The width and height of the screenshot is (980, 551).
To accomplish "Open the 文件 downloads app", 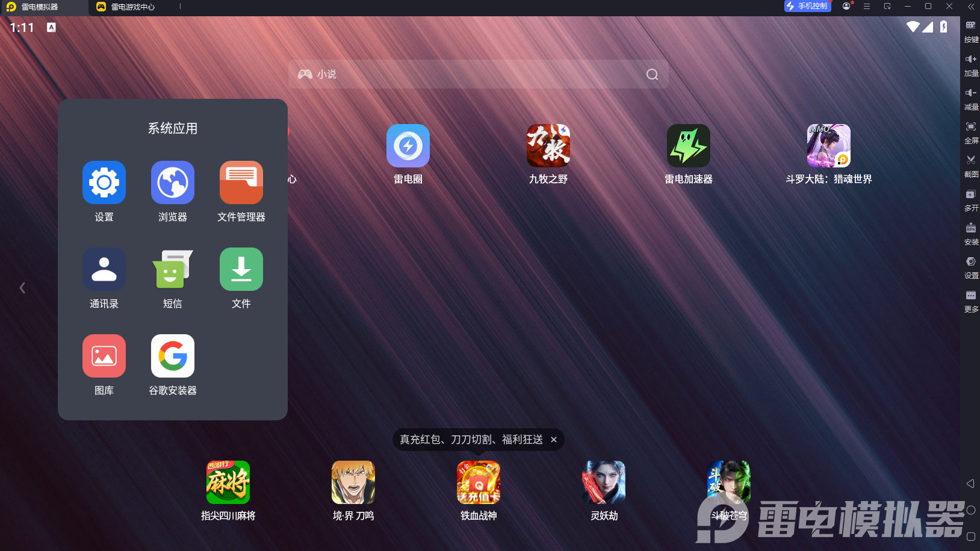I will click(x=241, y=269).
